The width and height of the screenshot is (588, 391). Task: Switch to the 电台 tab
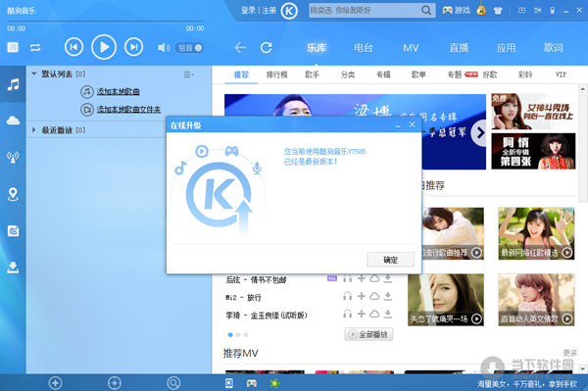[364, 48]
